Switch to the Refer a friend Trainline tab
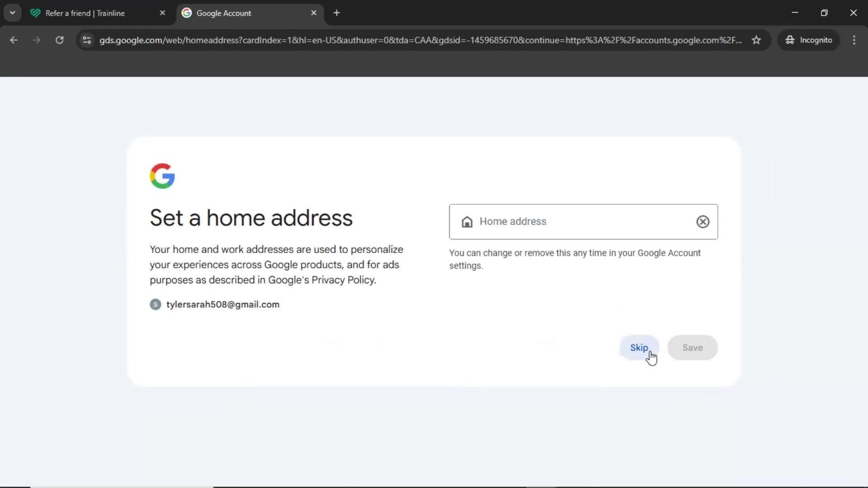The height and width of the screenshot is (488, 868). pos(86,13)
